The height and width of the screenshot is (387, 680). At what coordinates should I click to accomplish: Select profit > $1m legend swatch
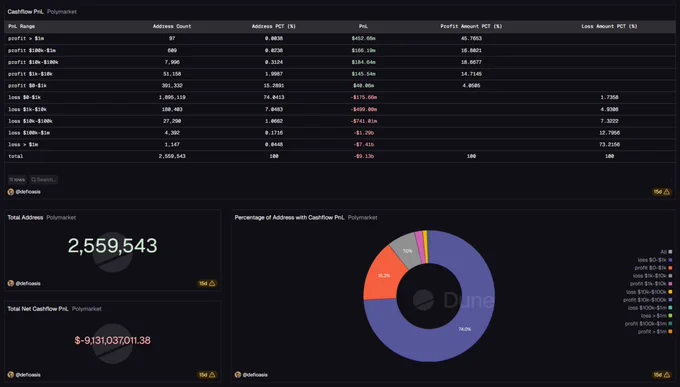point(670,331)
